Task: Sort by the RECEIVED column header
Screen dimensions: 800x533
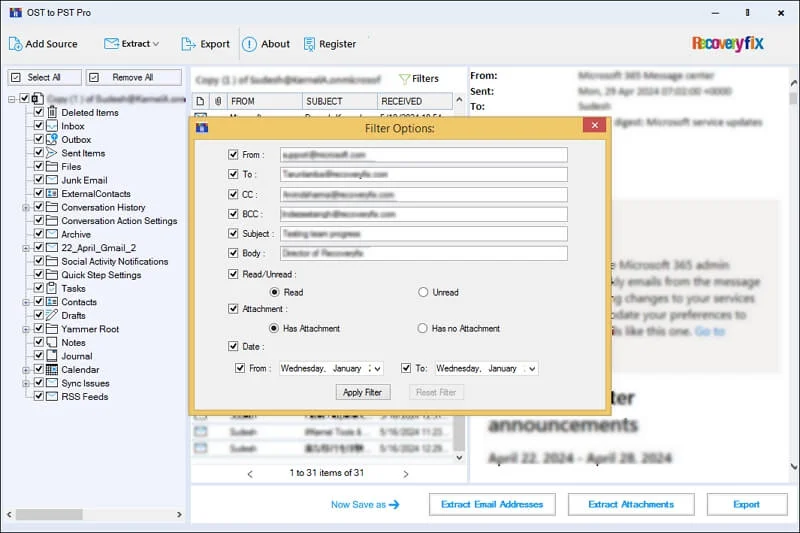Action: click(415, 101)
